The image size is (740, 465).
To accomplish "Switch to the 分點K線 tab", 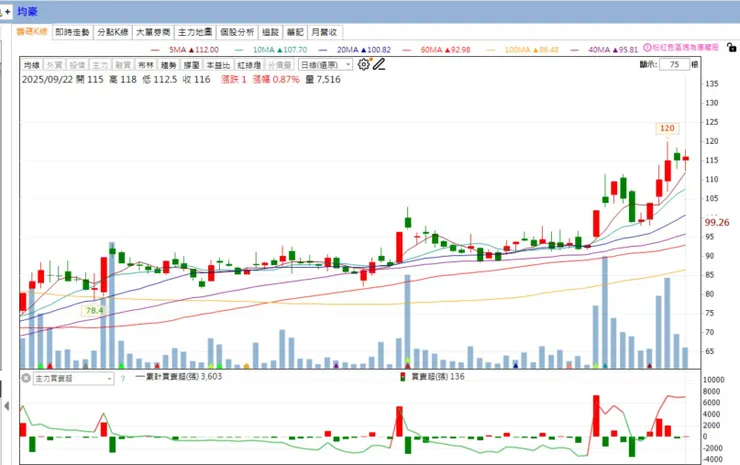I will click(x=113, y=32).
